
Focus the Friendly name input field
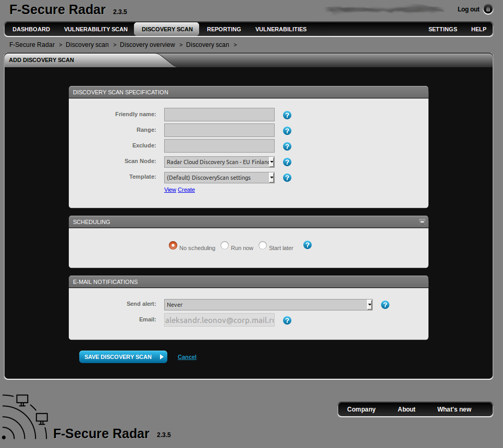tap(219, 115)
